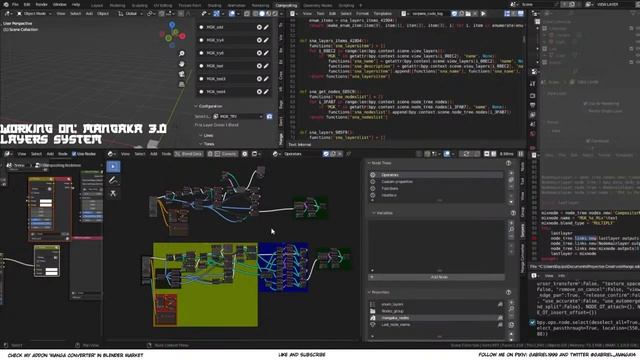Click the pencil edit icon on MGK_test3 row
The image size is (640, 360).
coord(266,79)
